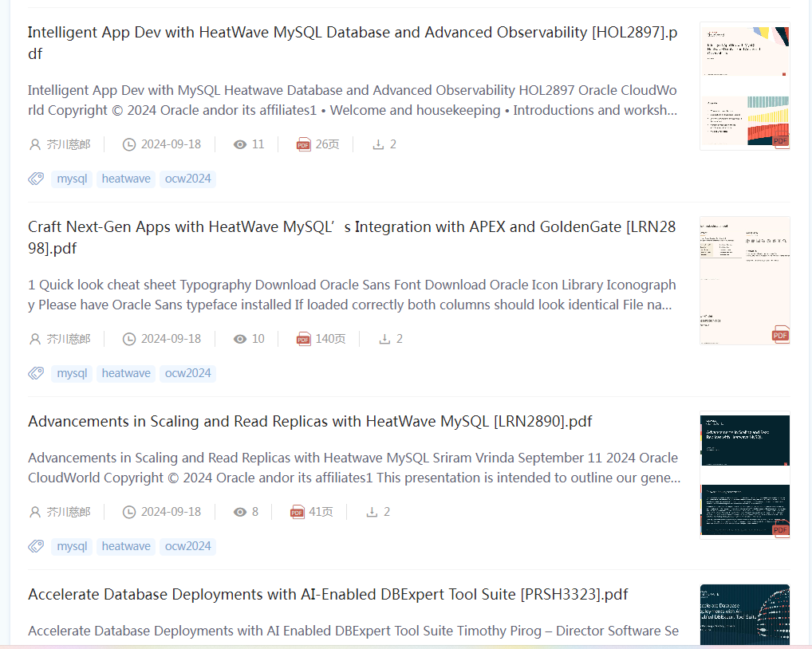The height and width of the screenshot is (649, 812).
Task: Click PDF icon beside 140页
Action: point(303,339)
